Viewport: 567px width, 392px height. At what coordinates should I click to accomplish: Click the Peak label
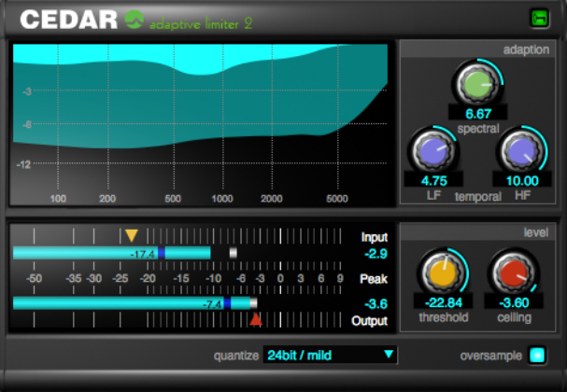pos(374,279)
